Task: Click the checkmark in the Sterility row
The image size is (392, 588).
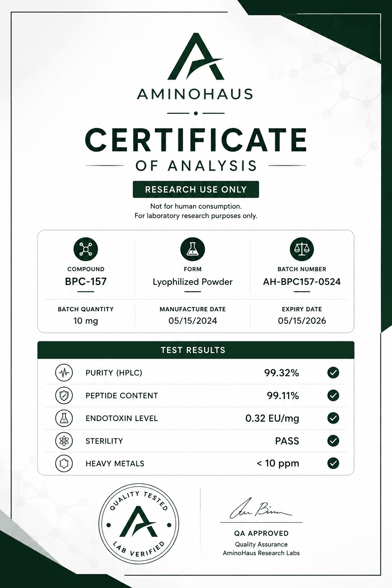Action: pyautogui.click(x=333, y=441)
